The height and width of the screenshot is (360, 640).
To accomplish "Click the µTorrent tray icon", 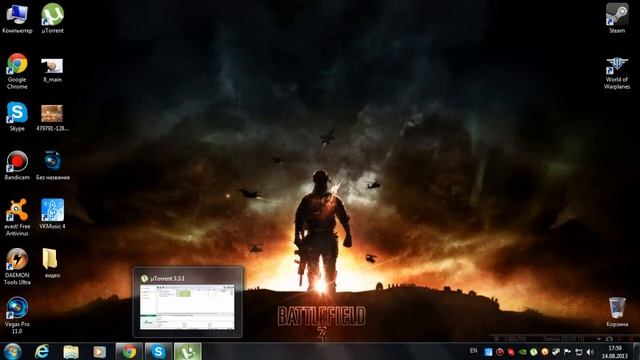I will point(533,352).
